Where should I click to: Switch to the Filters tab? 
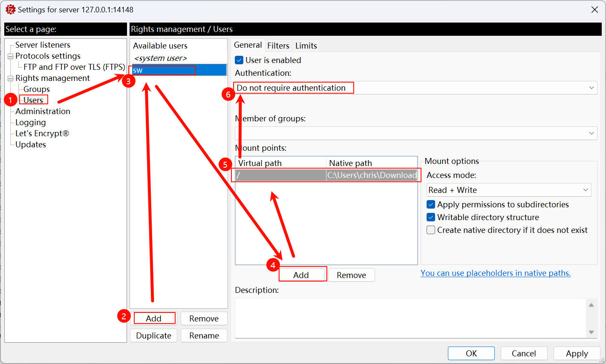pyautogui.click(x=278, y=46)
